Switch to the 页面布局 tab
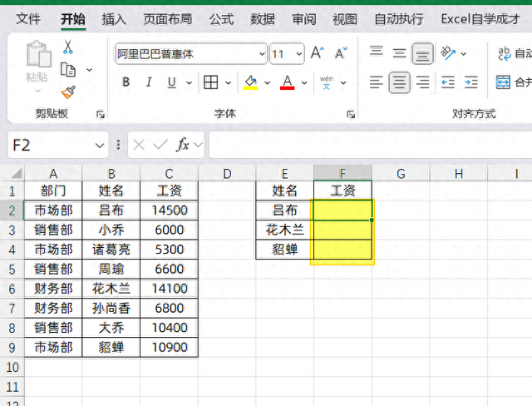 click(x=168, y=19)
